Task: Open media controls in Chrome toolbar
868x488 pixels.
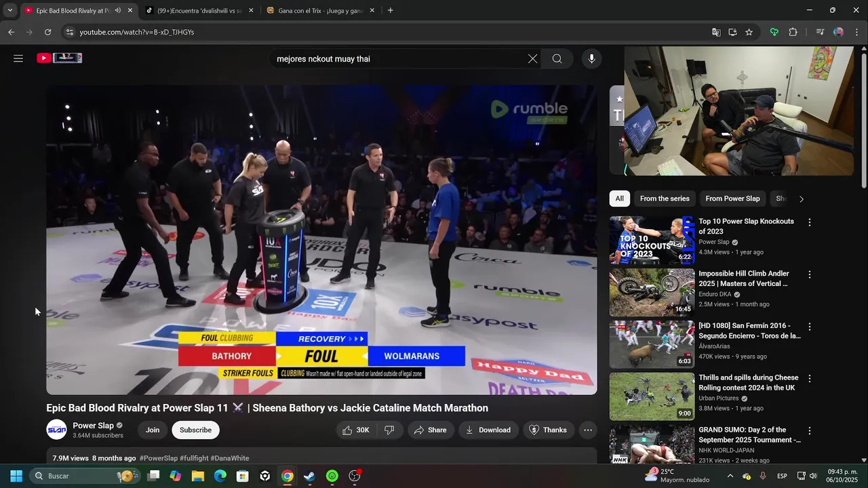Action: coord(820,32)
